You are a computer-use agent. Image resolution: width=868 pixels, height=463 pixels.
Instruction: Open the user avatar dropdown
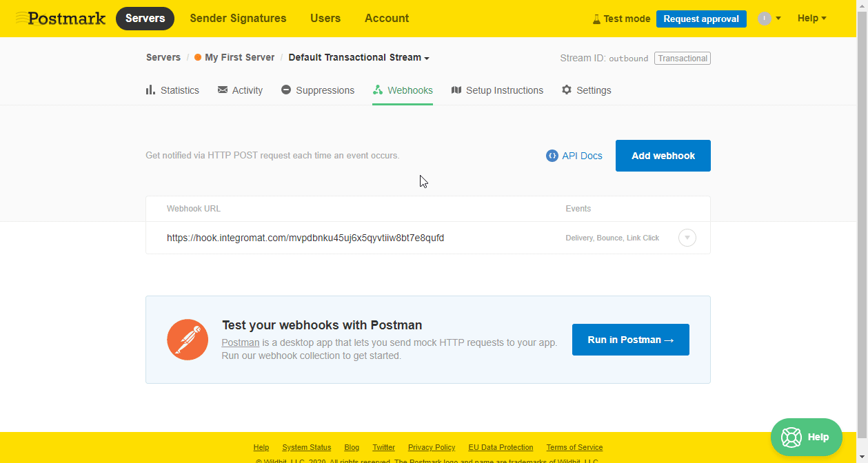pyautogui.click(x=769, y=19)
